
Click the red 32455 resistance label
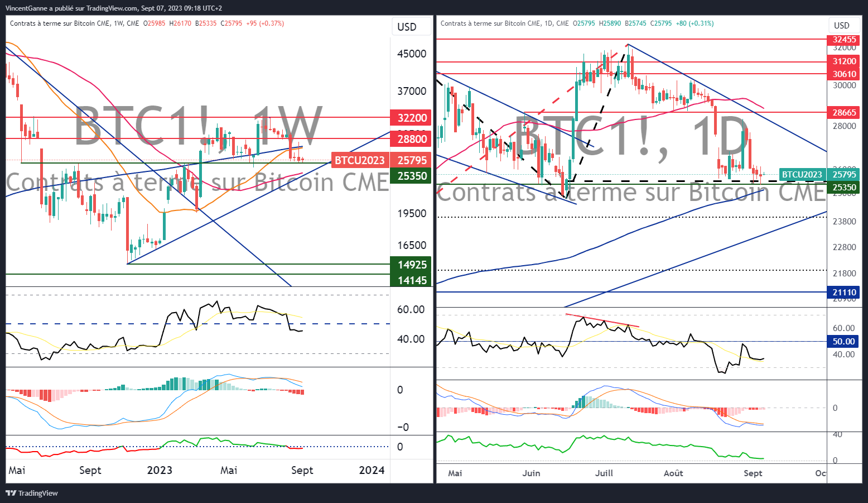click(844, 40)
